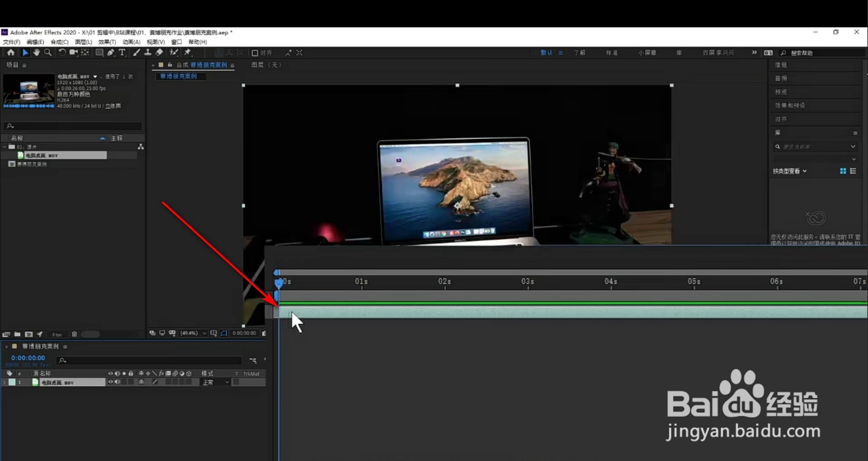Toggle shy switch on layer 1
The height and width of the screenshot is (461, 868).
tap(141, 382)
